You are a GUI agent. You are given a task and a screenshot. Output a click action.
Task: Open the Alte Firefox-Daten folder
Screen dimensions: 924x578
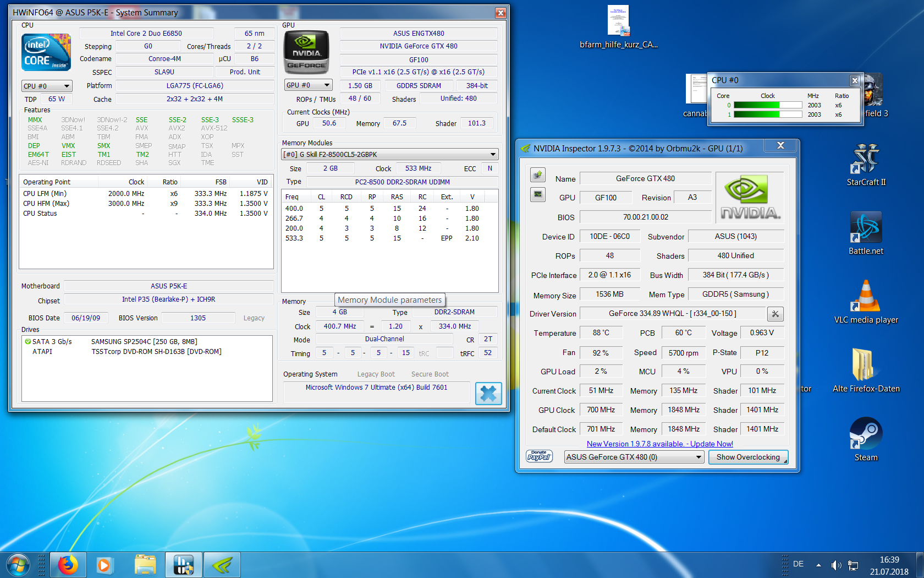click(866, 372)
